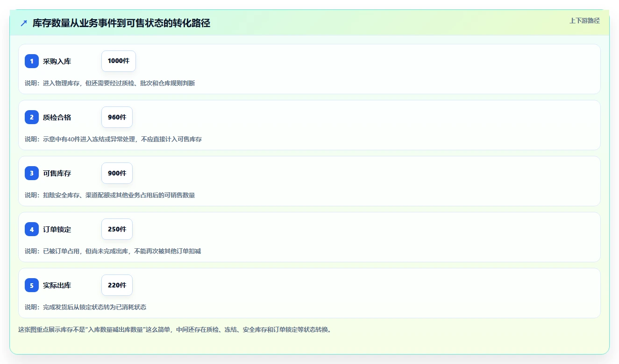Click step number 1 badge

coord(32,61)
